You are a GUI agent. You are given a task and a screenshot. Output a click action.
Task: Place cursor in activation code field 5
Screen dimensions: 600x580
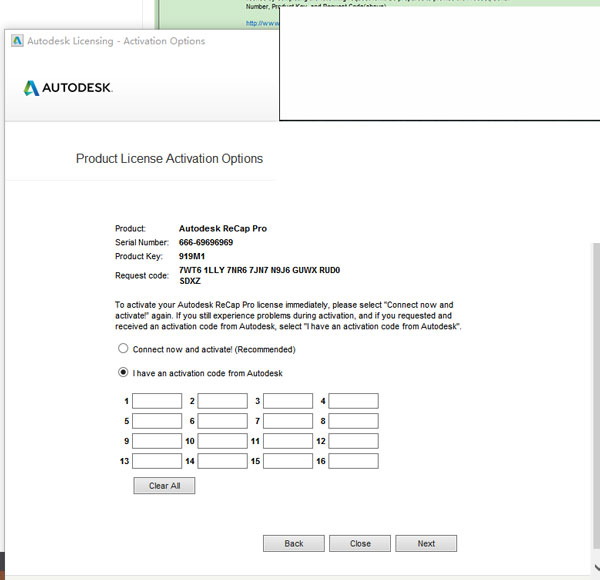point(157,421)
